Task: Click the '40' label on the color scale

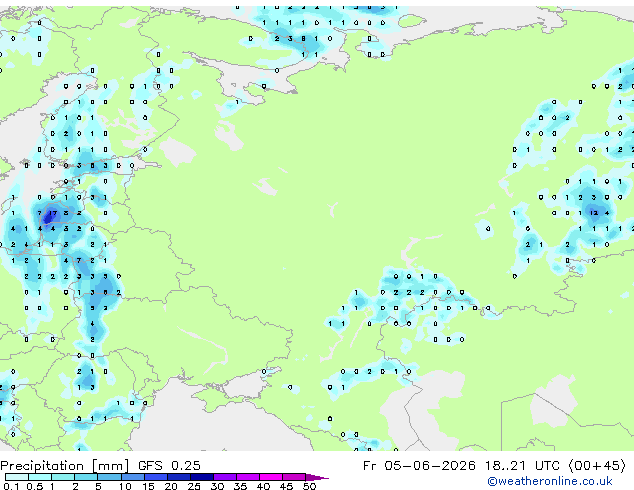Action: pos(263,486)
